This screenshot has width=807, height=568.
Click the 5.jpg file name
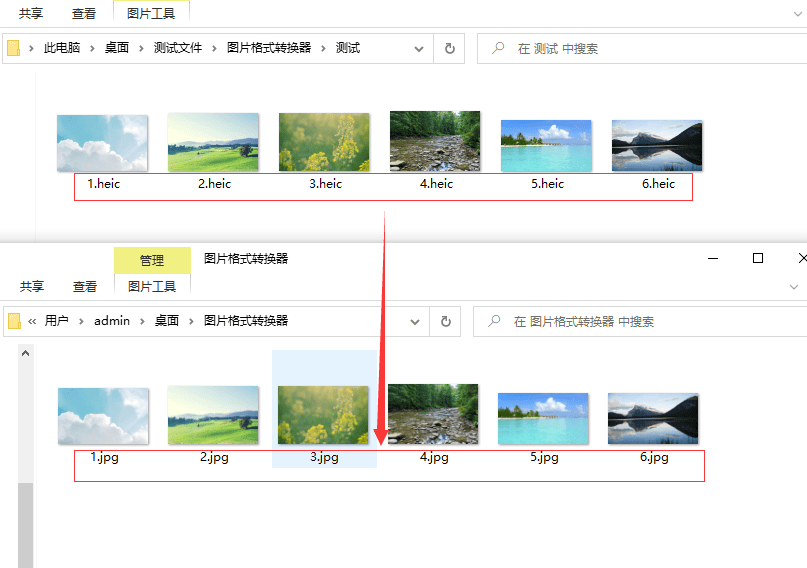[545, 457]
